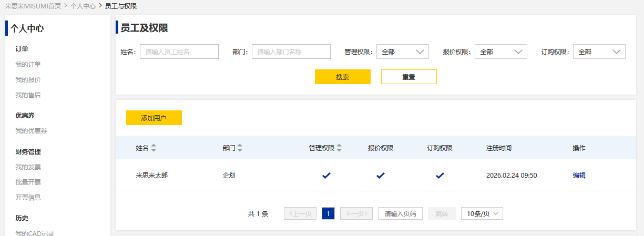The height and width of the screenshot is (236, 644).
Task: Select 我的优惠券 from sidebar menu
Action: pyautogui.click(x=31, y=131)
